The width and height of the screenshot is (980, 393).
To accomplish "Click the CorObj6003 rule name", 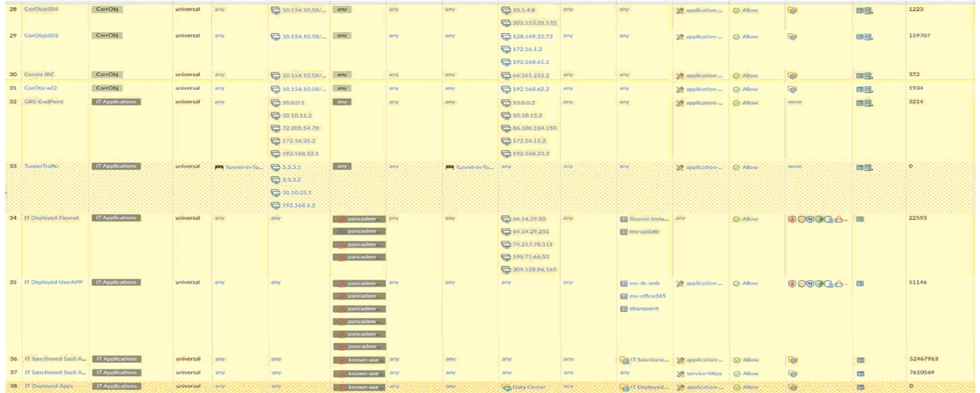I will 41,36.
